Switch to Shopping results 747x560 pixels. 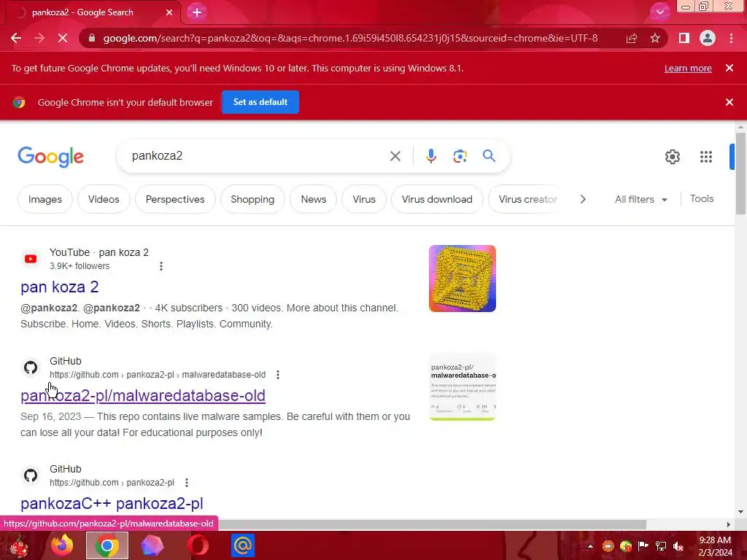pyautogui.click(x=252, y=199)
